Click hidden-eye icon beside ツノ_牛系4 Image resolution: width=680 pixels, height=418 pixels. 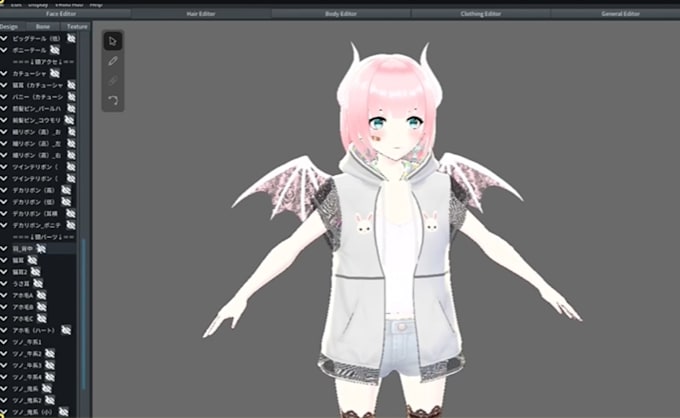pyautogui.click(x=50, y=377)
